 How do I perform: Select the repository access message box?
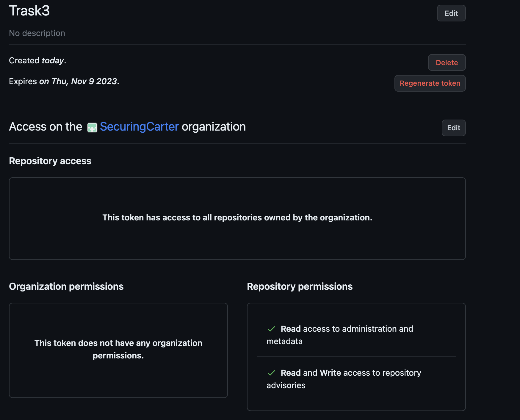point(237,218)
